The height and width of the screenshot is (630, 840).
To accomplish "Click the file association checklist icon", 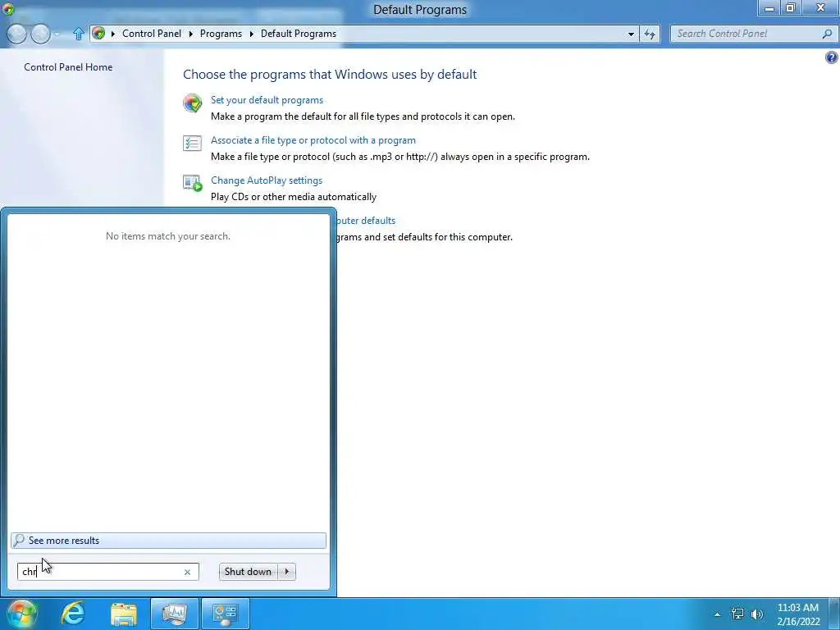I will (192, 143).
